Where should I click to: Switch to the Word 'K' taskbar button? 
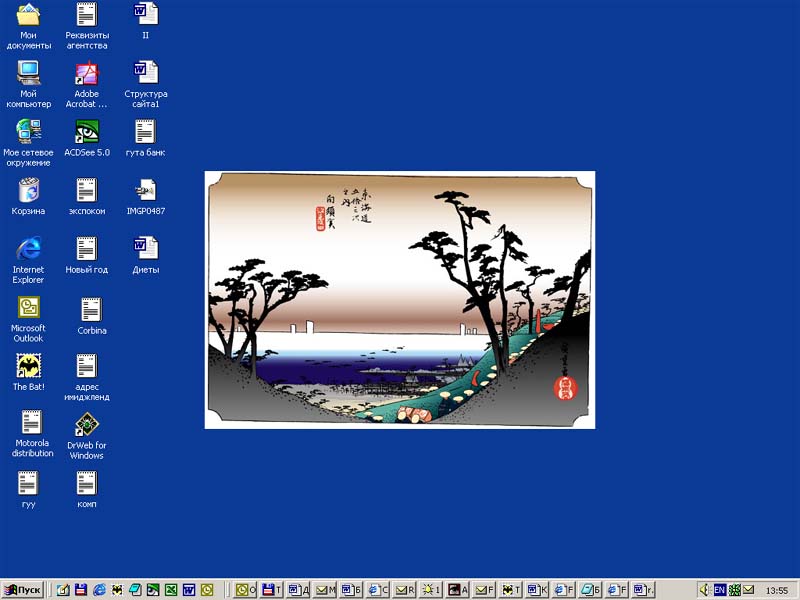tap(537, 590)
